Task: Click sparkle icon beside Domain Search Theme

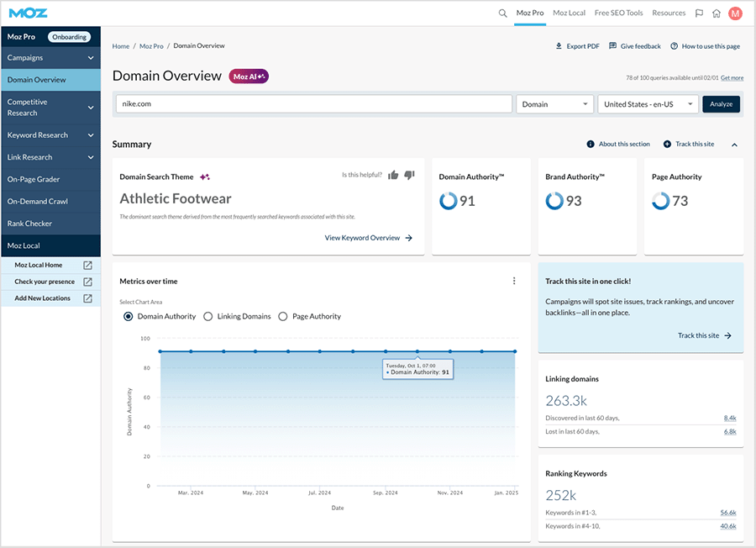Action: (205, 177)
